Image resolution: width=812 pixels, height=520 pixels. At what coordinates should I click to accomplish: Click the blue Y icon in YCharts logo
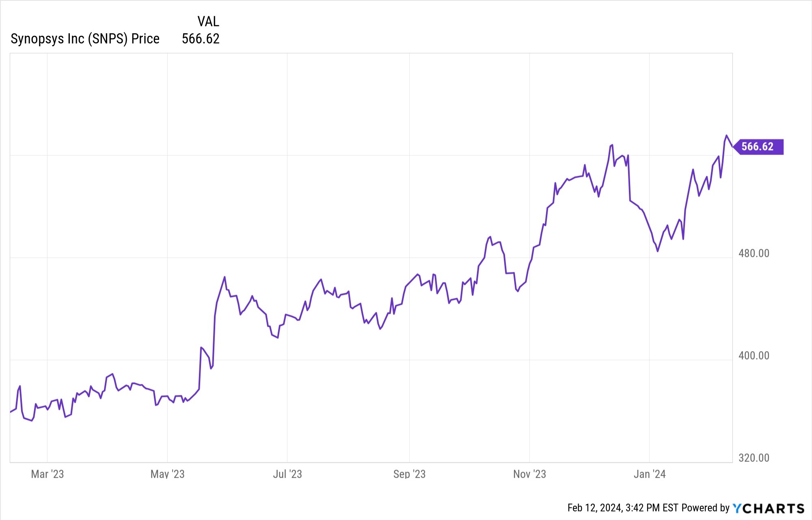coord(737,508)
